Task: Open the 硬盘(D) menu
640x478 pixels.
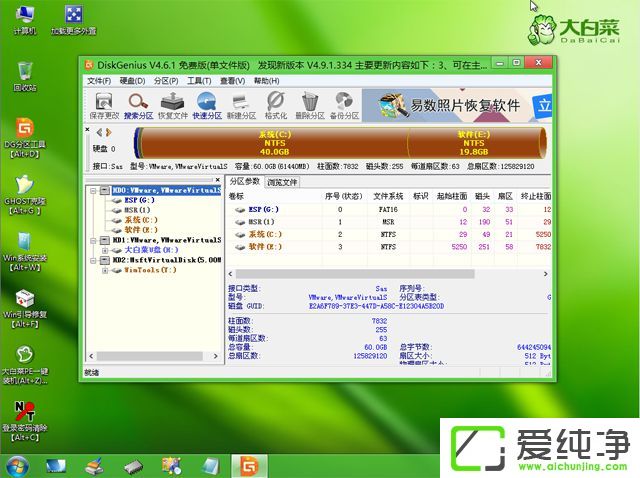Action: [x=132, y=80]
